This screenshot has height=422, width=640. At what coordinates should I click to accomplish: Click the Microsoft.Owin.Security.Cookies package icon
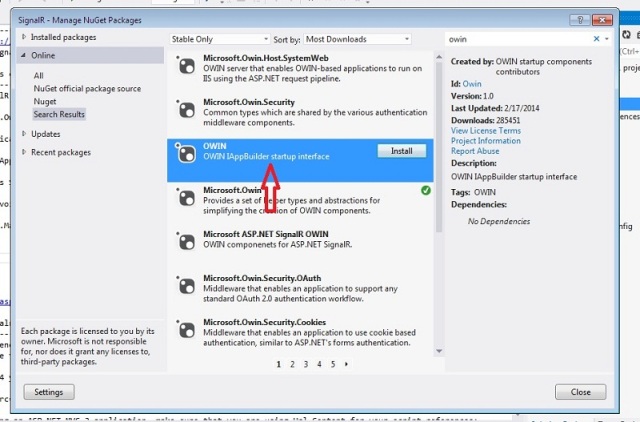(x=187, y=330)
